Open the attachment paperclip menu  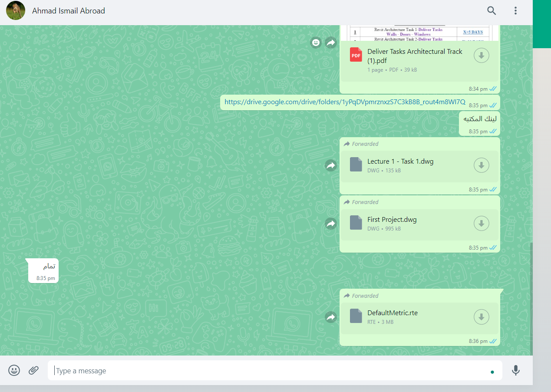[x=33, y=370]
